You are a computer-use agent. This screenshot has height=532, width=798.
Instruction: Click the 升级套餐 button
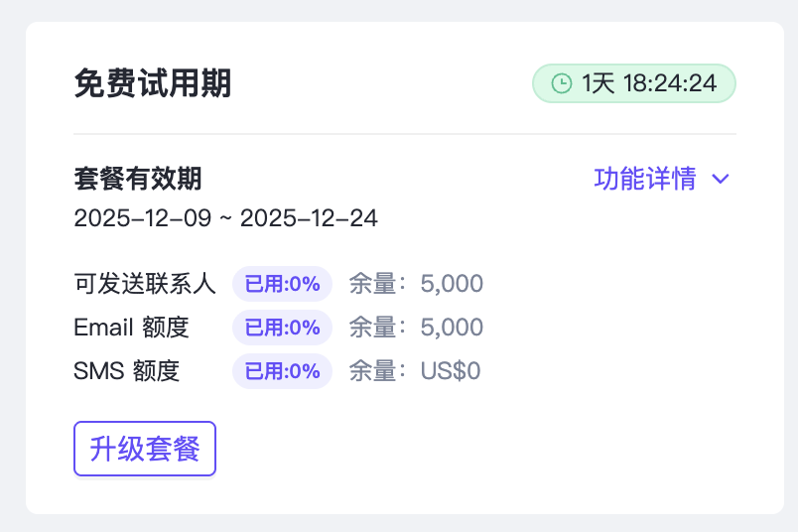pos(145,449)
